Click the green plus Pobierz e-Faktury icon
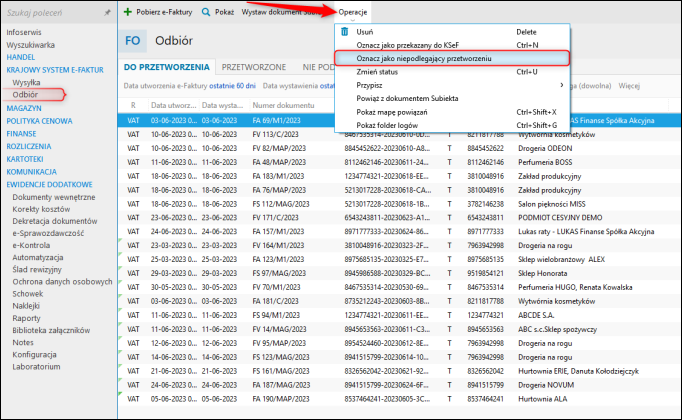The image size is (682, 420). pyautogui.click(x=128, y=12)
